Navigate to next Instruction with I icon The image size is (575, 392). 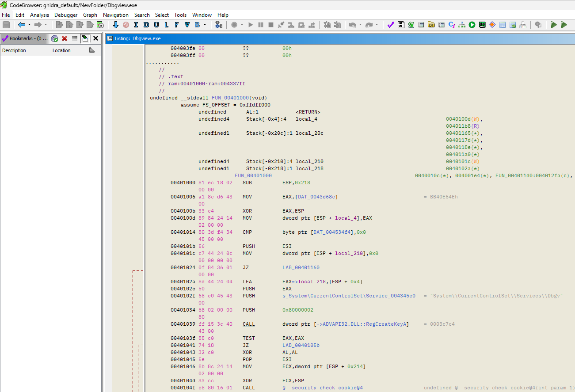[136, 25]
